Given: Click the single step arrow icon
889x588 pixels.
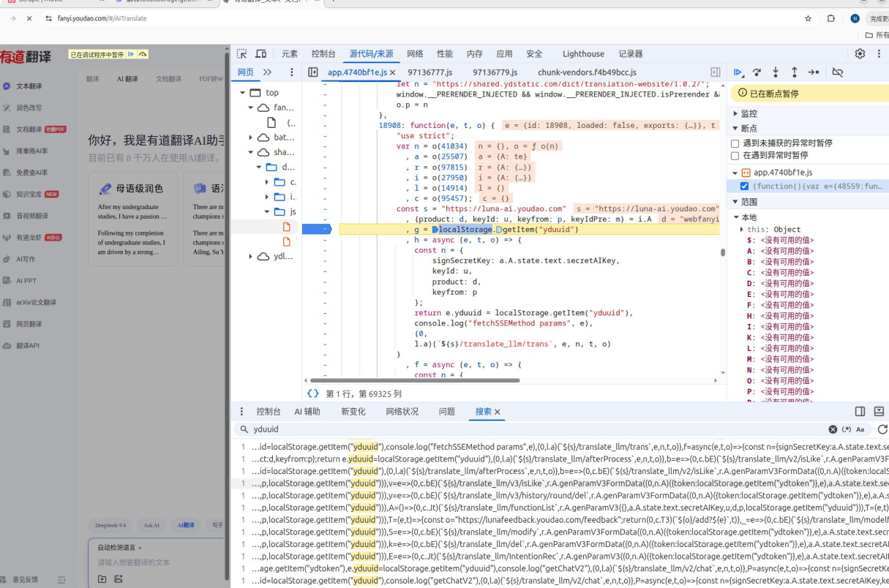Looking at the screenshot, I should [x=813, y=72].
